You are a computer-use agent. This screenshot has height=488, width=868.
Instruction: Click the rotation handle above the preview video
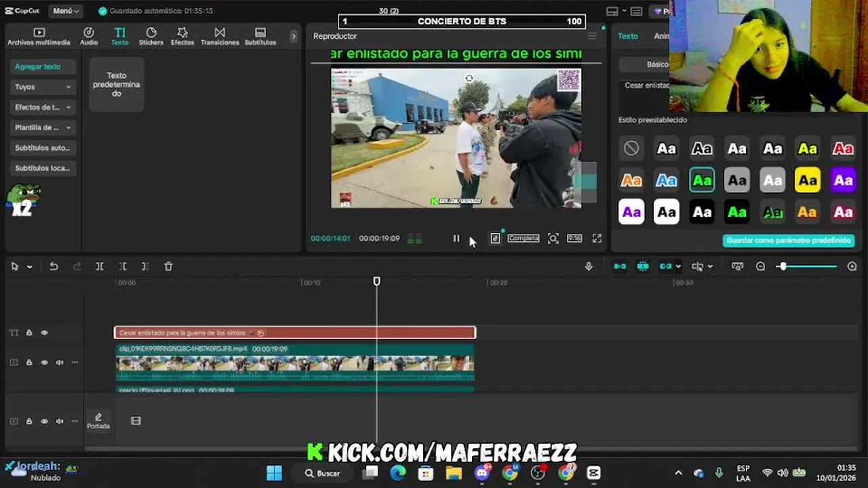pos(469,79)
